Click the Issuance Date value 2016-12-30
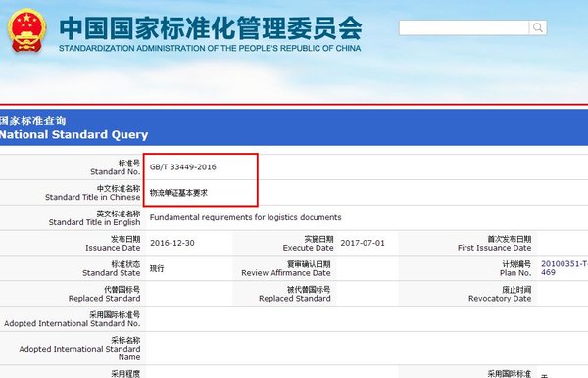The height and width of the screenshot is (378, 588). pyautogui.click(x=172, y=243)
